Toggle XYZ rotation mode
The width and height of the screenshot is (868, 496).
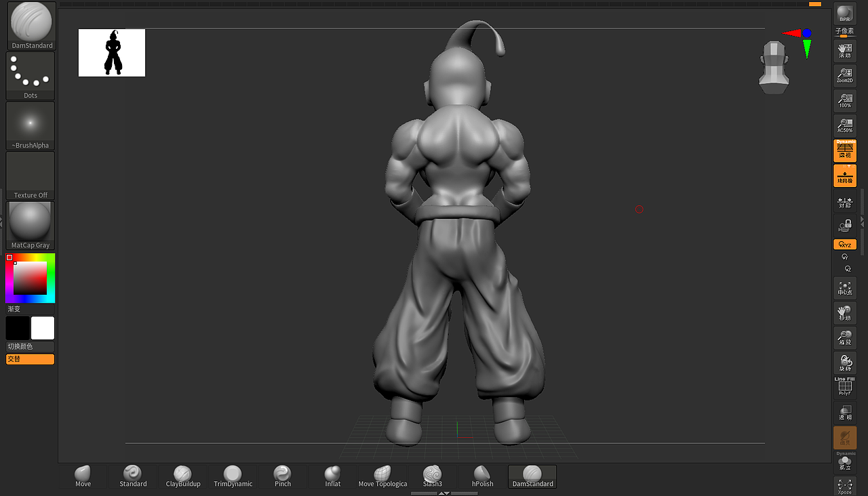pos(844,245)
